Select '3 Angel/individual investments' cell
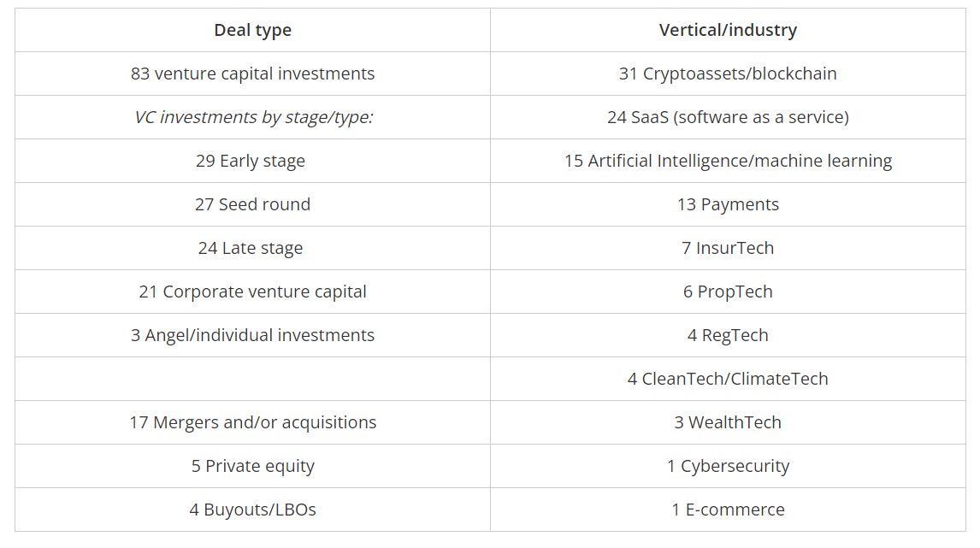 252,335
